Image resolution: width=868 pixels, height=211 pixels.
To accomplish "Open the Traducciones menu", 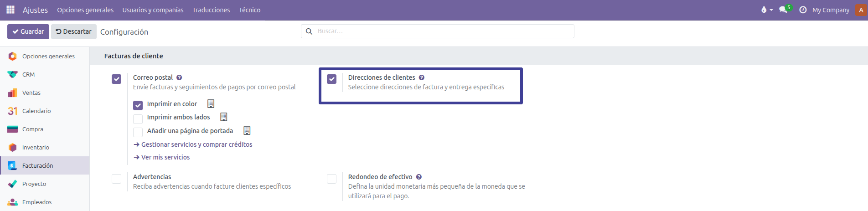I will 211,10.
